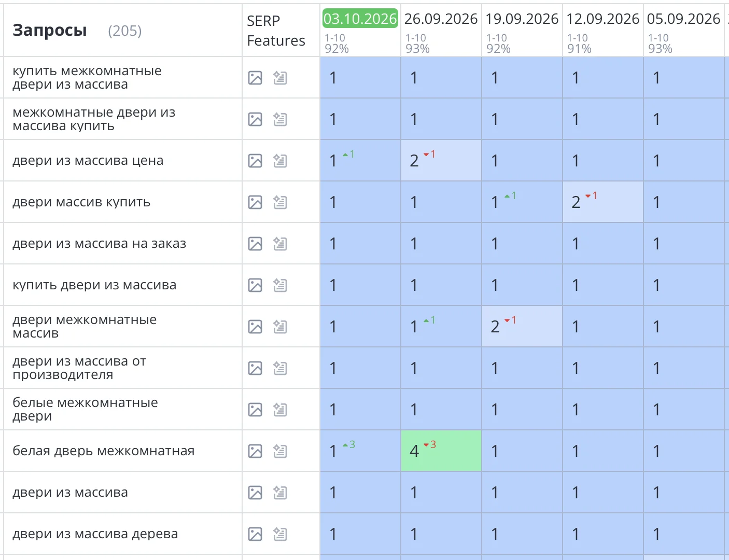This screenshot has height=560, width=729.
Task: Select the 19.09.2026 date column header
Action: pos(522,19)
